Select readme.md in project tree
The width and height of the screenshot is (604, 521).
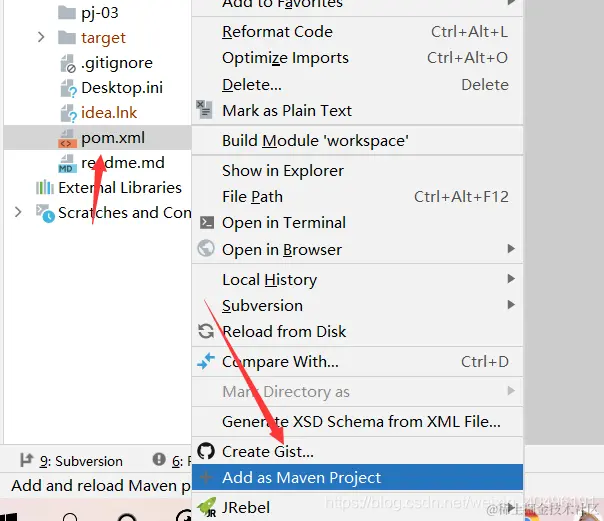click(x=123, y=162)
